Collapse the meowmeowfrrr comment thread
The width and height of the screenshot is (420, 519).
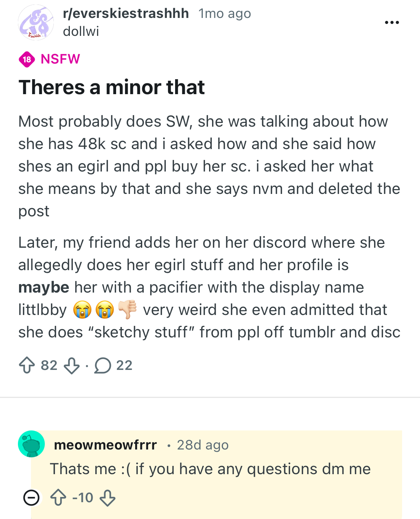pos(31,498)
